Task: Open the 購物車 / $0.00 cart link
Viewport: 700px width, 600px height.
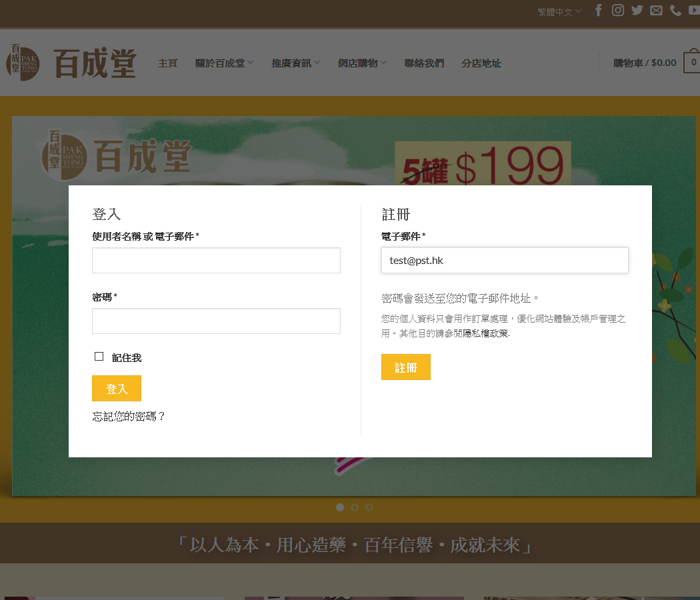Action: (645, 63)
